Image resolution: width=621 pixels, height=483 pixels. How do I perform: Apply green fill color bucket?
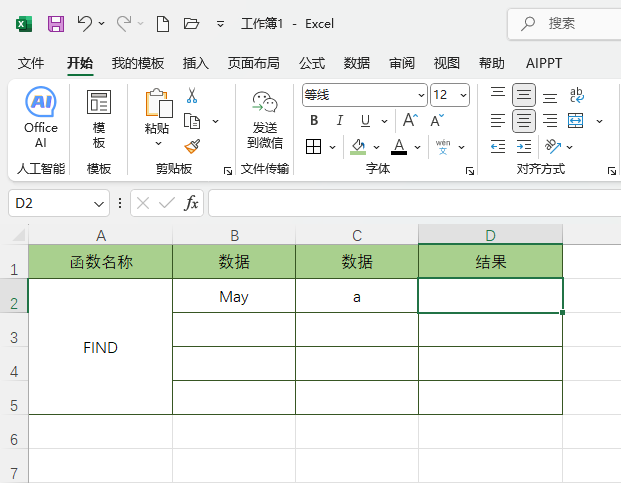point(358,147)
